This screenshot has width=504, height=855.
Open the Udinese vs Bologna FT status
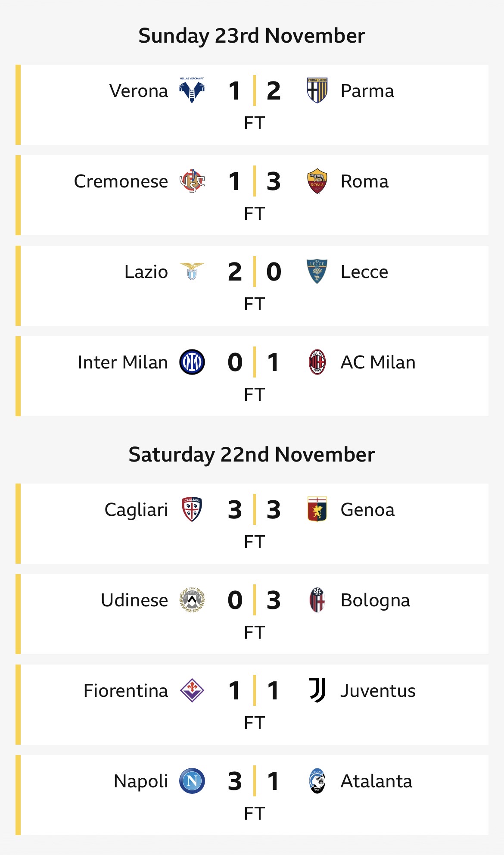click(254, 633)
